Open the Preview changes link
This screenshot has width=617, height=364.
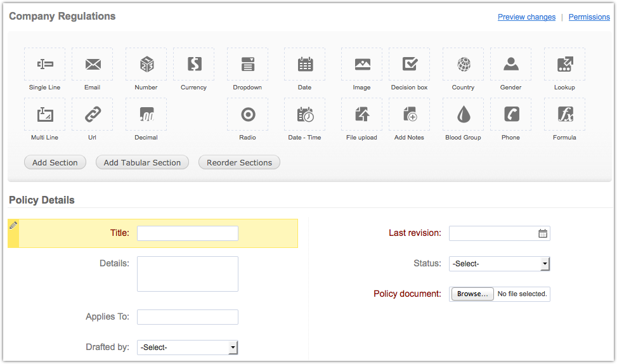(526, 17)
